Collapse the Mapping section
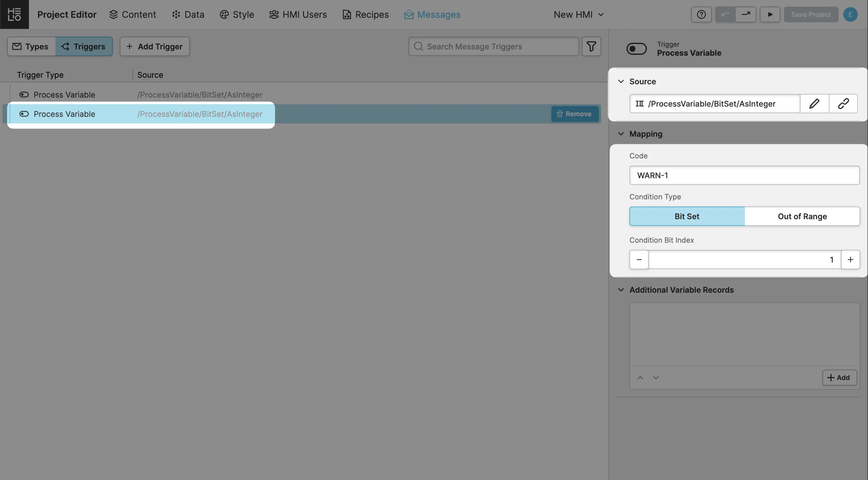Image resolution: width=868 pixels, height=480 pixels. [621, 134]
